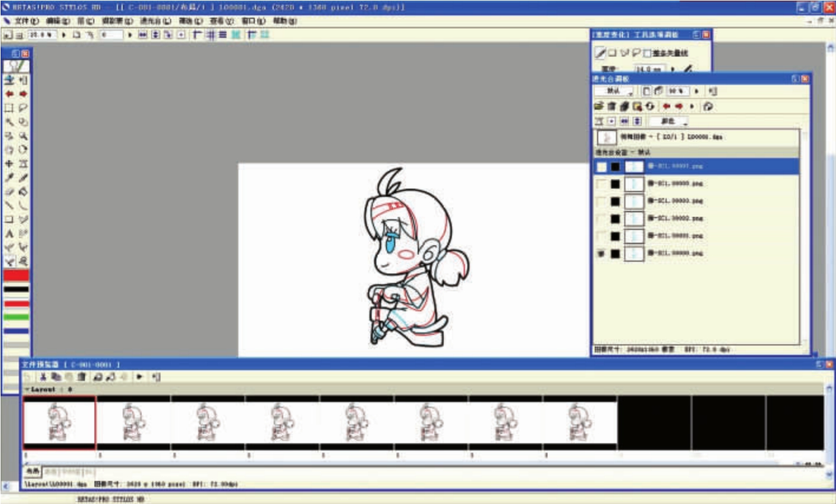Select the eighth frame thumbnail in file browser
Image resolution: width=836 pixels, height=504 pixels.
point(580,423)
